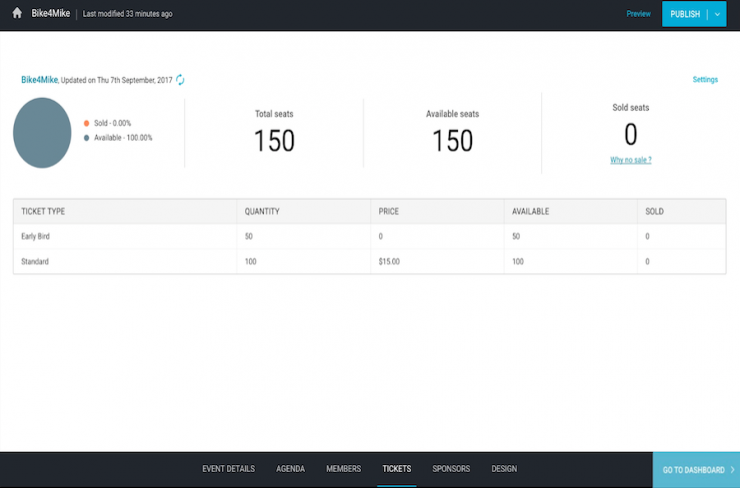Click the 'Why no sale ?' link
740x488 pixels.
click(x=631, y=160)
